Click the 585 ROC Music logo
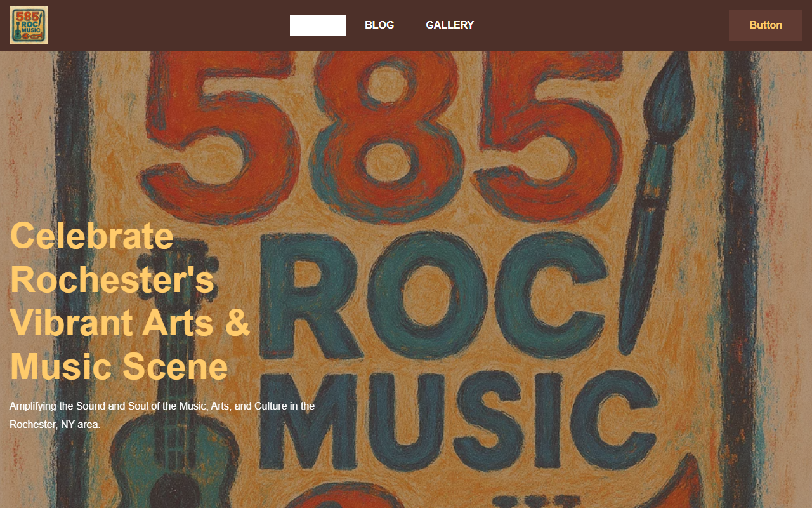This screenshot has width=812, height=508. click(29, 25)
